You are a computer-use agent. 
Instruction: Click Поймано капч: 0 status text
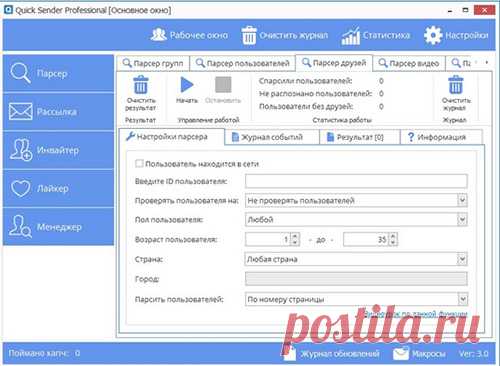point(44,353)
